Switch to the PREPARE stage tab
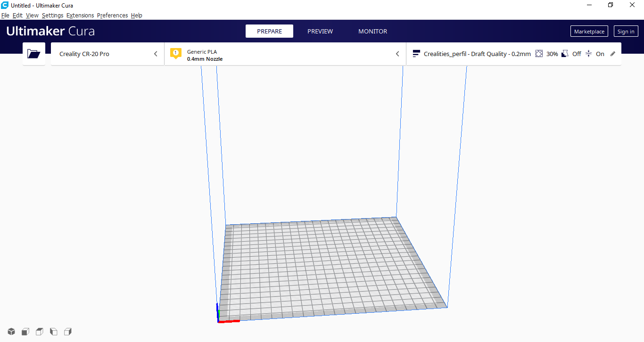The image size is (644, 342). [269, 31]
